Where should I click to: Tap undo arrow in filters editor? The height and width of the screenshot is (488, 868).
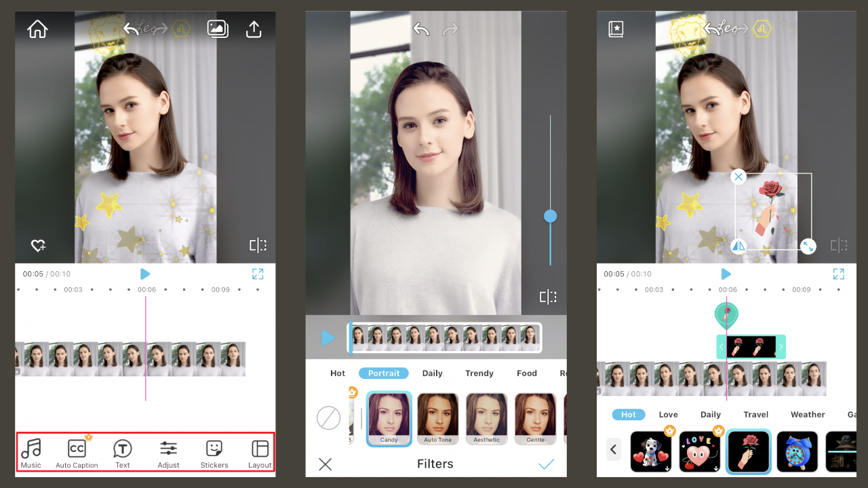(x=420, y=29)
